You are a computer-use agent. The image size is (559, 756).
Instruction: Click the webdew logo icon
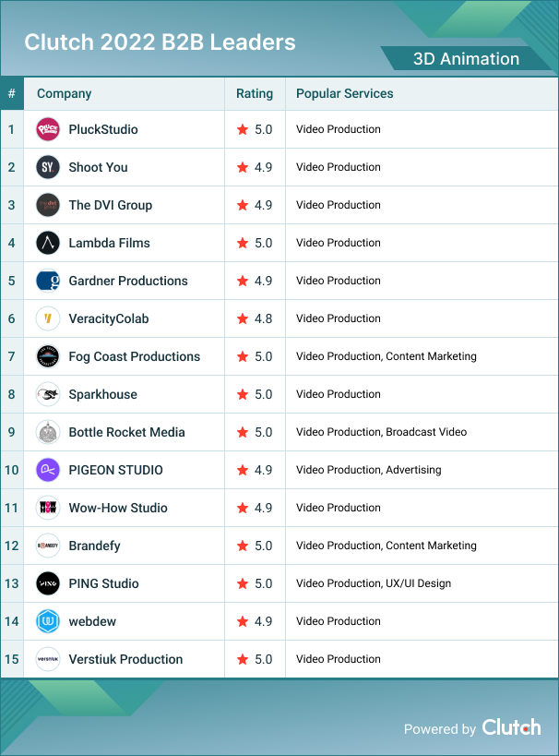tap(48, 621)
